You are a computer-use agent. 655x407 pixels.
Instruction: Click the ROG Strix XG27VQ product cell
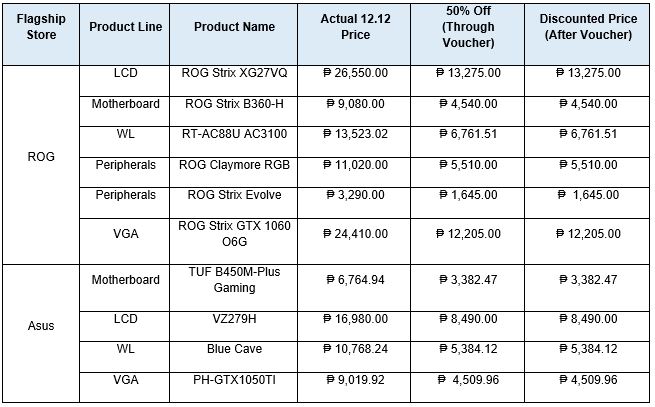coord(234,81)
